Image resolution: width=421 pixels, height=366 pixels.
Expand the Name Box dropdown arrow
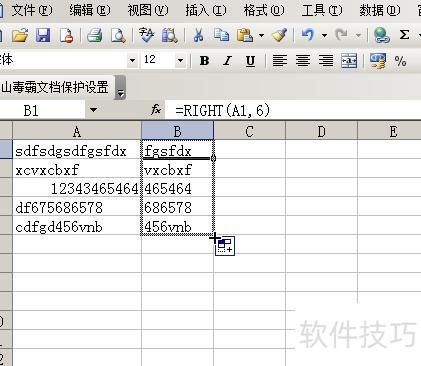pos(93,110)
